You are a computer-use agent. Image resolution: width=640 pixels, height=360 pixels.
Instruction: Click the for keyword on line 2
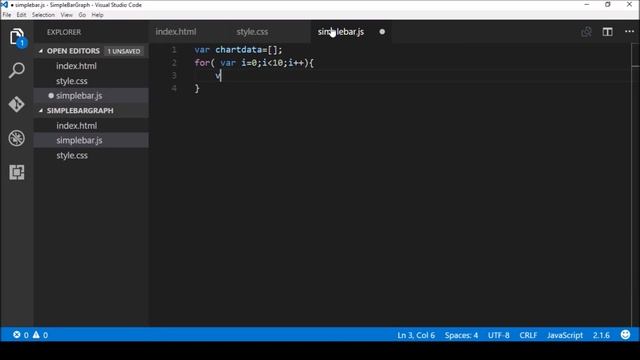tap(202, 63)
